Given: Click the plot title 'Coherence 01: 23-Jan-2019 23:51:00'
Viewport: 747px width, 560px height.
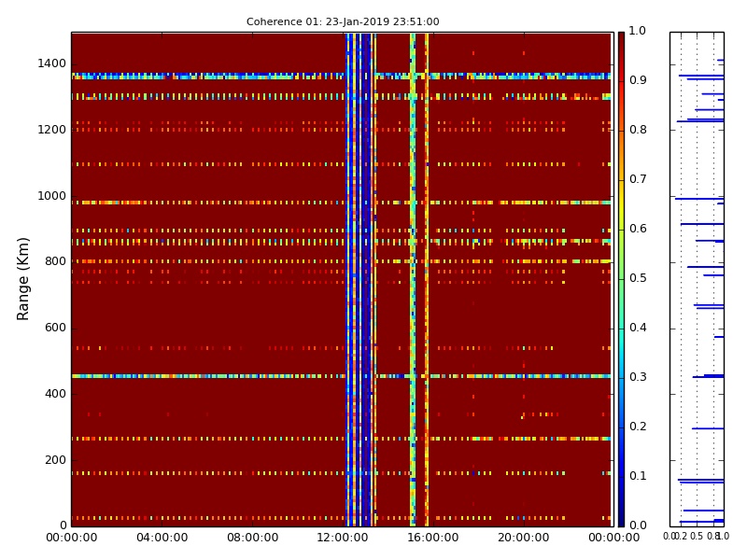Looking at the screenshot, I should point(343,21).
